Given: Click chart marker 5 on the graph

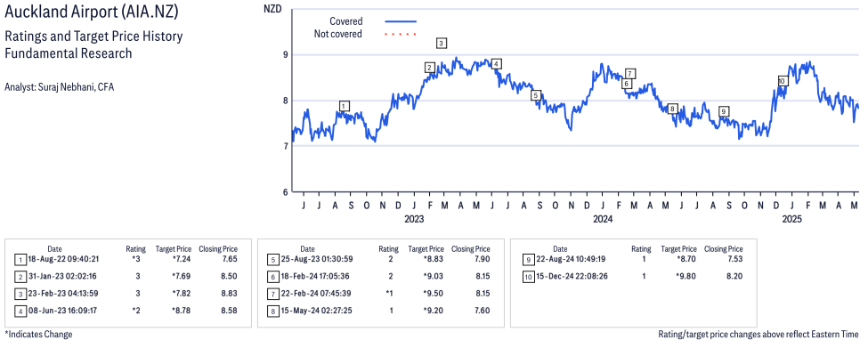Looking at the screenshot, I should pyautogui.click(x=535, y=95).
